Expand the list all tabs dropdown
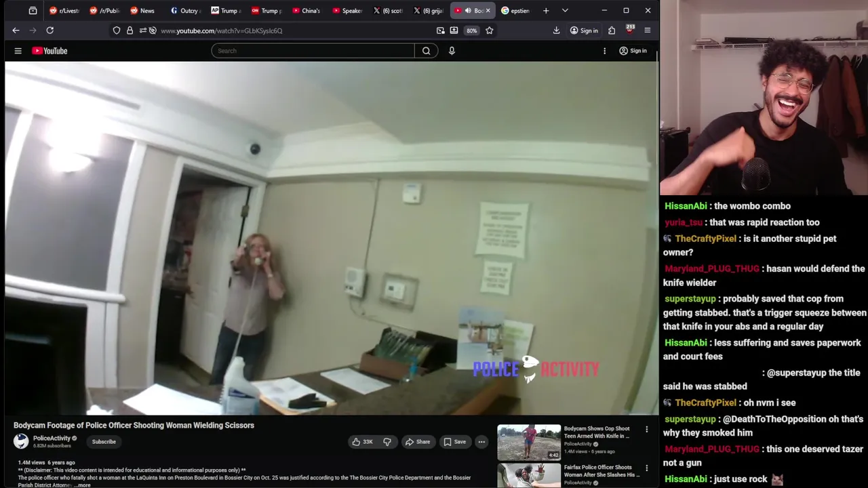 coord(565,11)
